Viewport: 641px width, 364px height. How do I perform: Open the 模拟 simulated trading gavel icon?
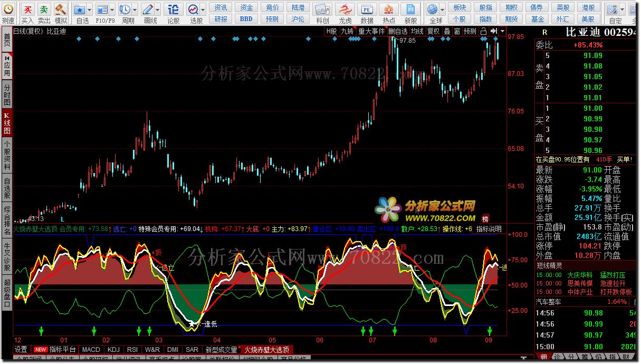61,9
